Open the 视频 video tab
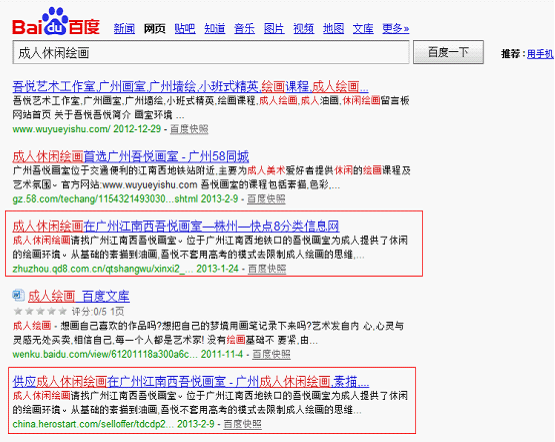The image size is (555, 442). coord(303,29)
